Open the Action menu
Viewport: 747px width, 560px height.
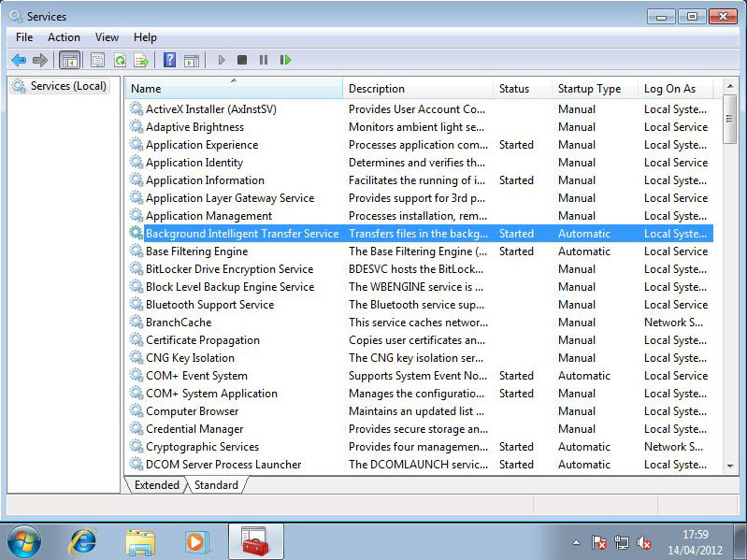[x=64, y=37]
